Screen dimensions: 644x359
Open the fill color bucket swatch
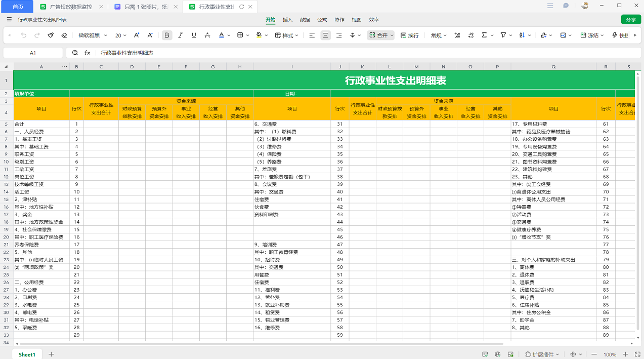(259, 35)
